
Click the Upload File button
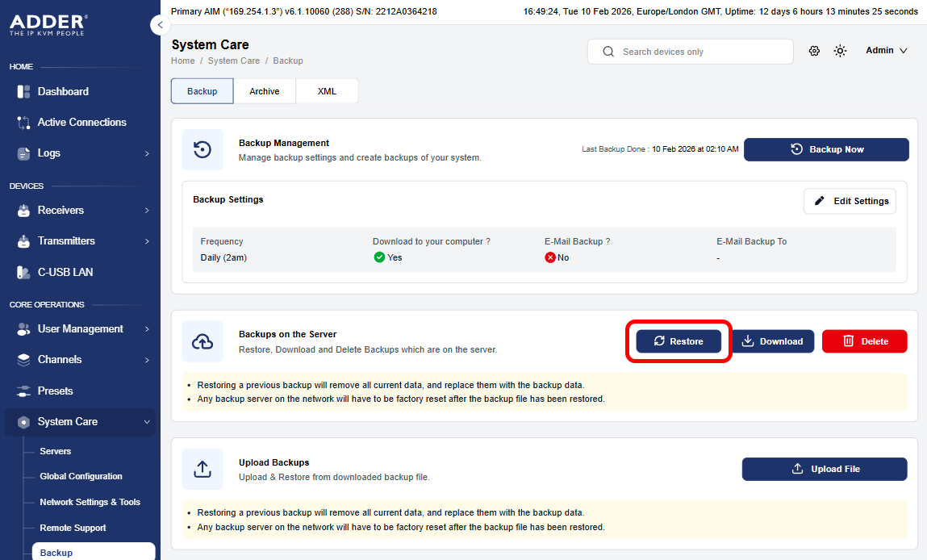[825, 469]
